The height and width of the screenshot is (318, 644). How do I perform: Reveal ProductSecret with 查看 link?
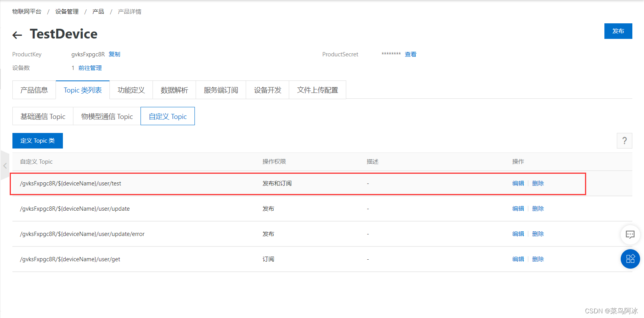click(x=411, y=54)
